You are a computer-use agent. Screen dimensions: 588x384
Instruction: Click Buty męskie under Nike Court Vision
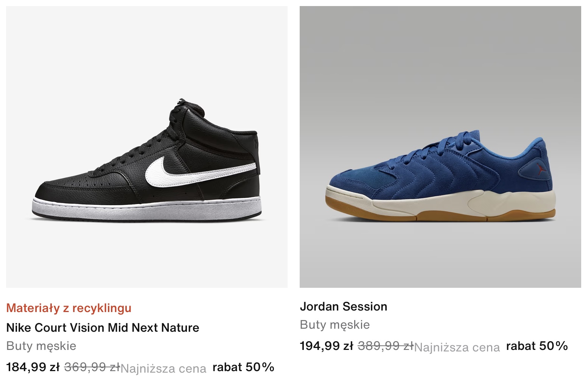41,346
